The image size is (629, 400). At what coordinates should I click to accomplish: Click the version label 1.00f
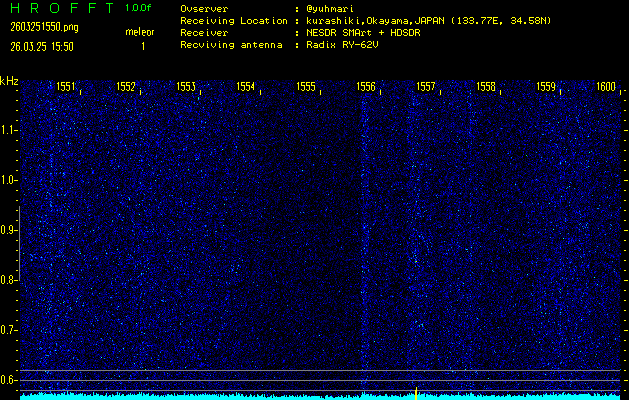[x=138, y=8]
